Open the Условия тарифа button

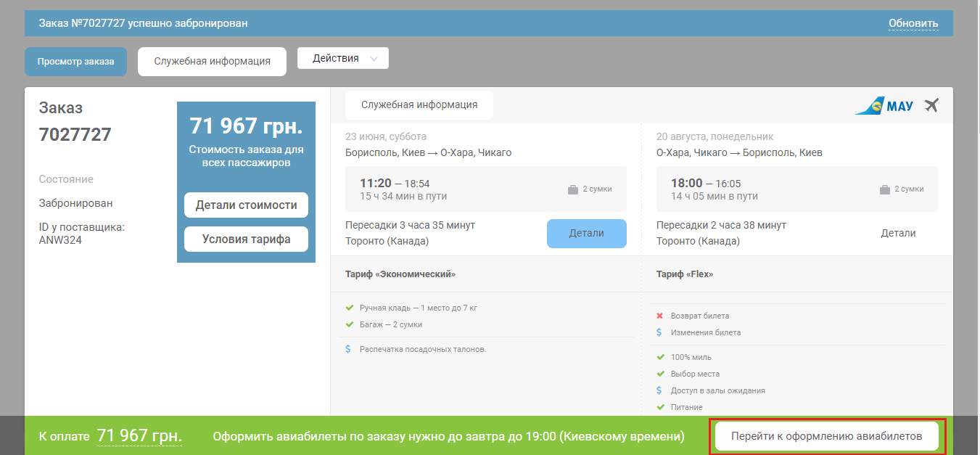tap(246, 239)
